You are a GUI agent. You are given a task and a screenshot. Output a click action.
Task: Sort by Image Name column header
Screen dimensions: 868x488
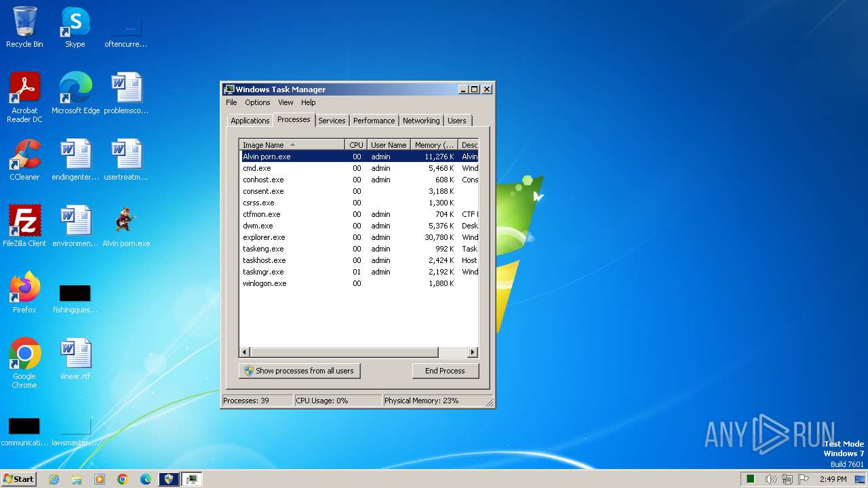tap(292, 144)
